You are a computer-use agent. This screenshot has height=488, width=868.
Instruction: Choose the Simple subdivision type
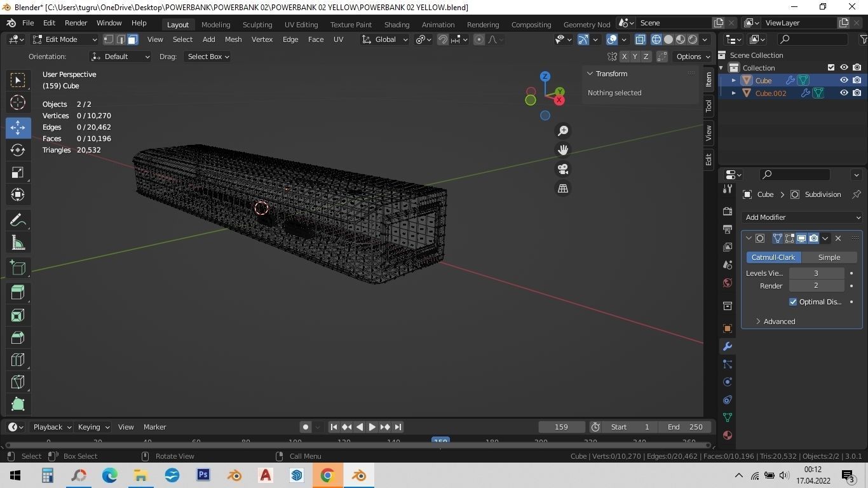[x=829, y=257]
